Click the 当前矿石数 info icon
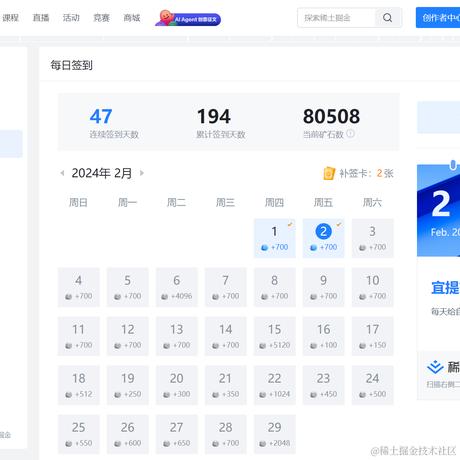The image size is (460, 460). [350, 134]
